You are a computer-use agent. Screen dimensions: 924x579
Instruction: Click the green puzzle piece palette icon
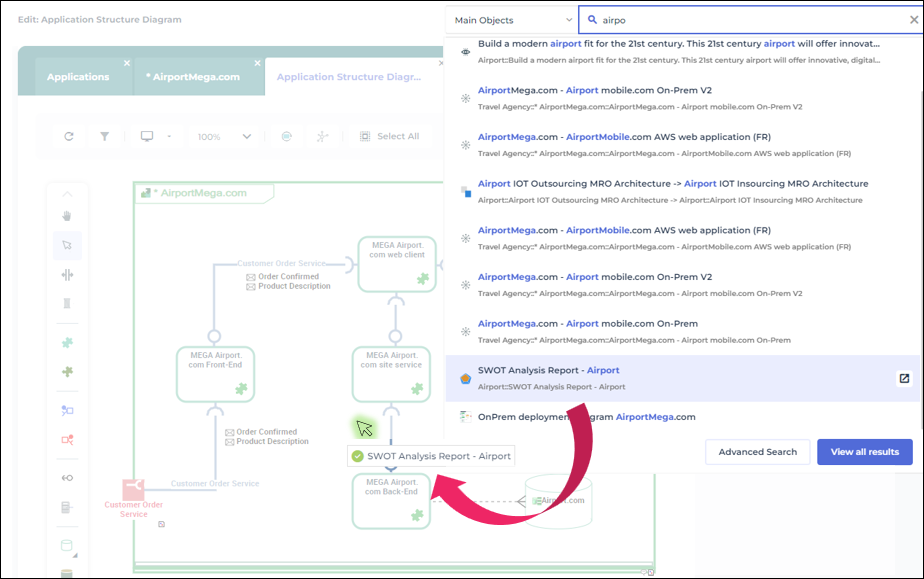point(67,343)
